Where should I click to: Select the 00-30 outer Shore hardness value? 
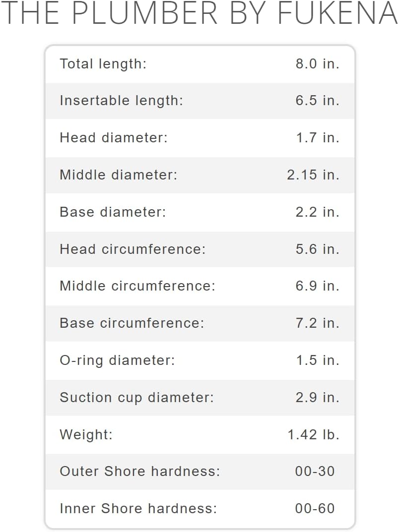[x=315, y=472]
